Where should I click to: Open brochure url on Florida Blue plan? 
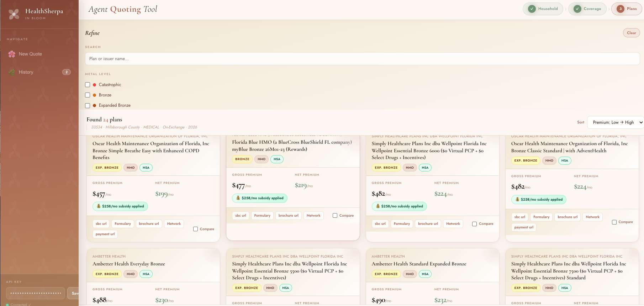coord(289,216)
